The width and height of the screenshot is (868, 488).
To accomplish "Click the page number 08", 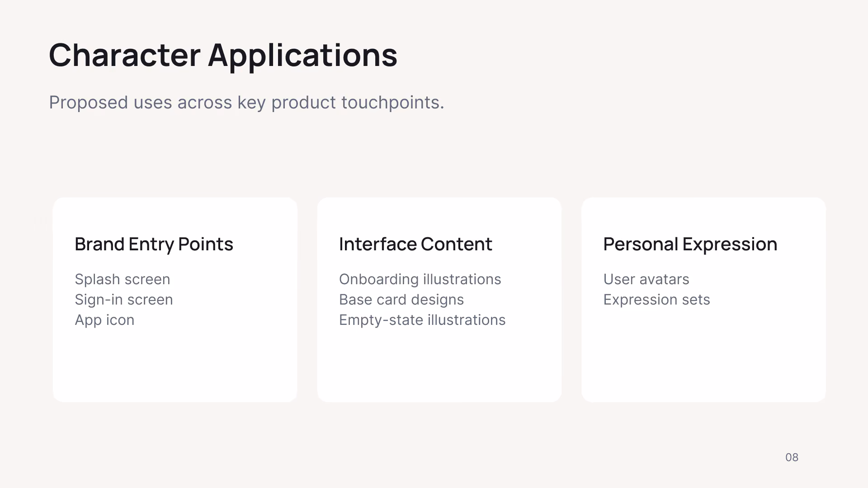I will point(792,457).
